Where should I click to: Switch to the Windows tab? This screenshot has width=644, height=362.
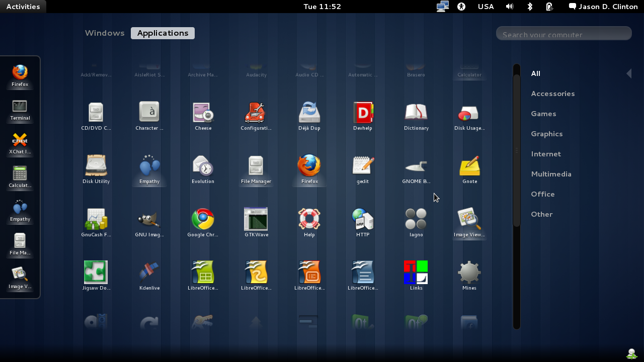[x=104, y=33]
